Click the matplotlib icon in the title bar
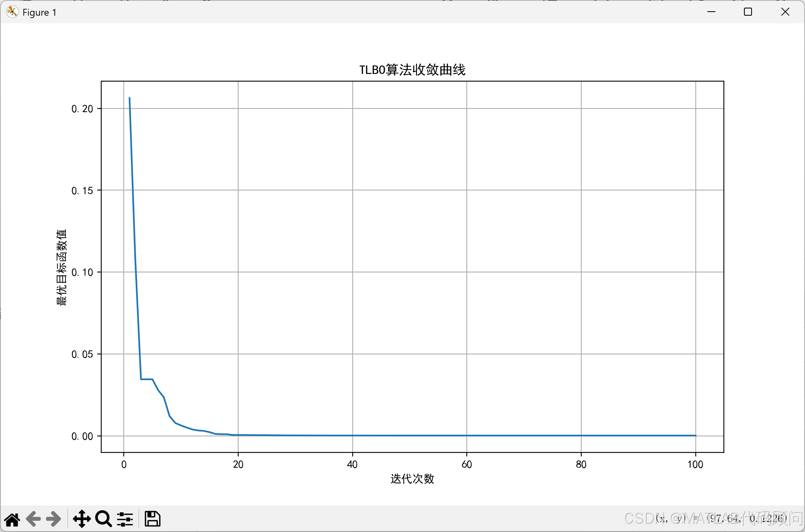The width and height of the screenshot is (805, 532). pyautogui.click(x=12, y=12)
